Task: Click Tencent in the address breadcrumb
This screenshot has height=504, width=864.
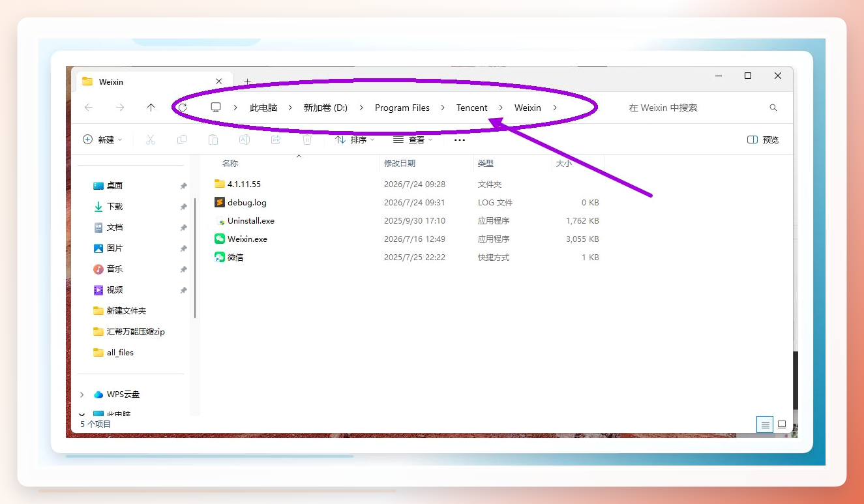Action: [x=472, y=108]
